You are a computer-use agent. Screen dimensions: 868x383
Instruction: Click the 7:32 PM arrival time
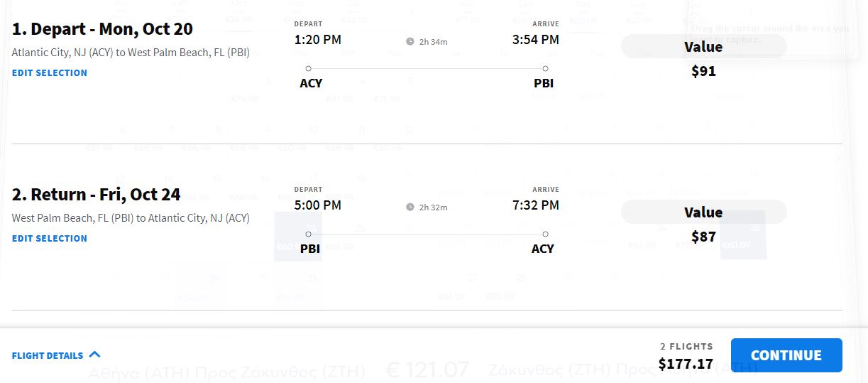[x=536, y=205]
